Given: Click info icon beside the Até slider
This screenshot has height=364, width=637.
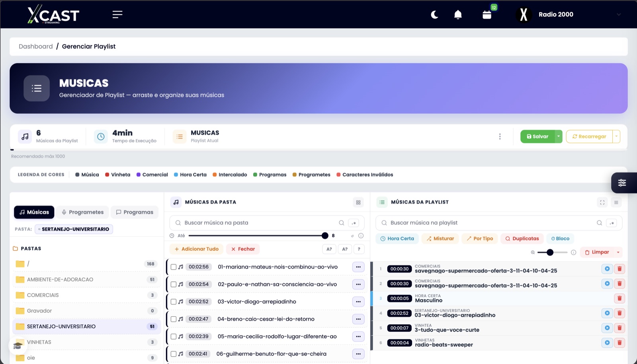Looking at the screenshot, I should pos(361,236).
